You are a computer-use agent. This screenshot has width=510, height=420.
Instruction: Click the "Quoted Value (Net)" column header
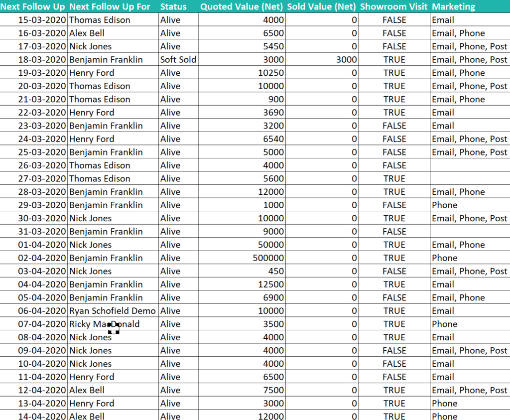click(x=242, y=6)
